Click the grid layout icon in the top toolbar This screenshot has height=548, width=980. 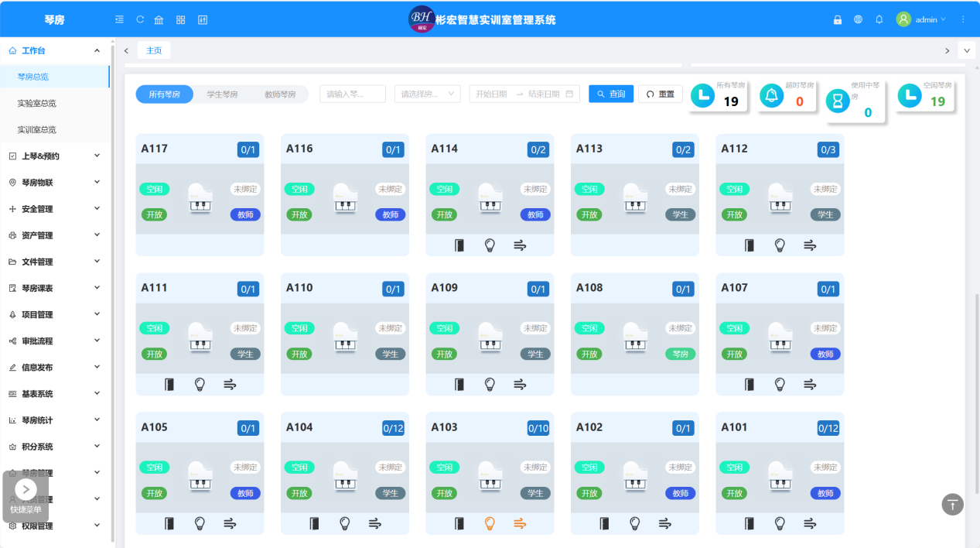click(x=180, y=19)
